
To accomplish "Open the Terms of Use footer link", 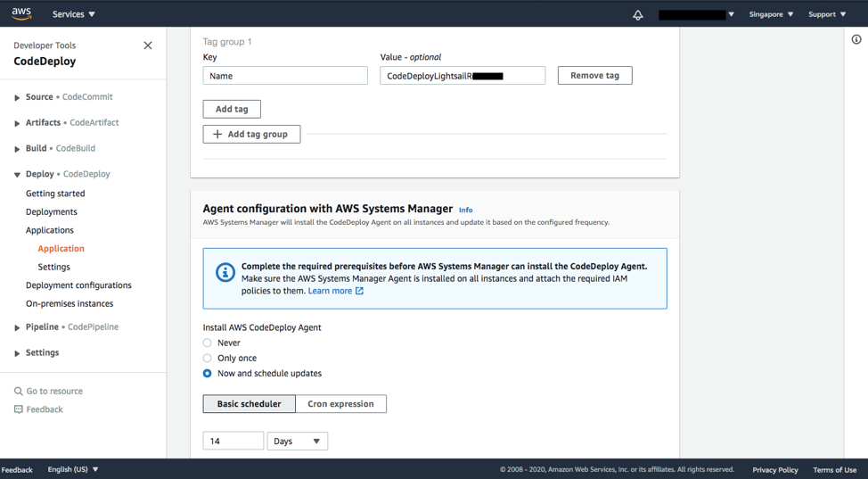I will (x=835, y=469).
